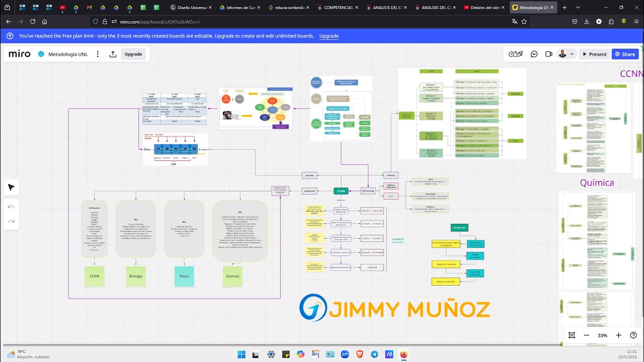
Task: Click the 33% zoom level value
Action: (x=602, y=335)
